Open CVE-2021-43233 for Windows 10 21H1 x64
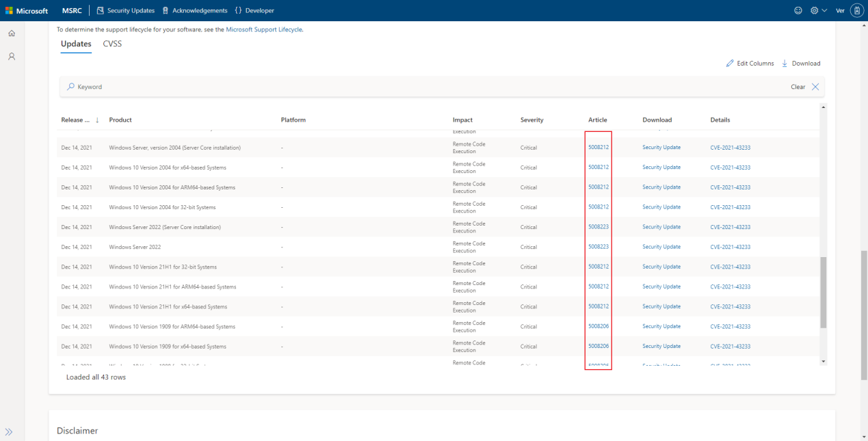Viewport: 868px width, 441px height. [x=731, y=306]
